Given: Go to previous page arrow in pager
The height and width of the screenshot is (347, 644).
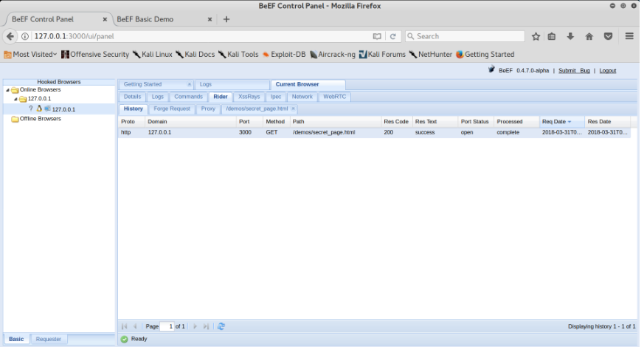Looking at the screenshot, I should [x=135, y=326].
